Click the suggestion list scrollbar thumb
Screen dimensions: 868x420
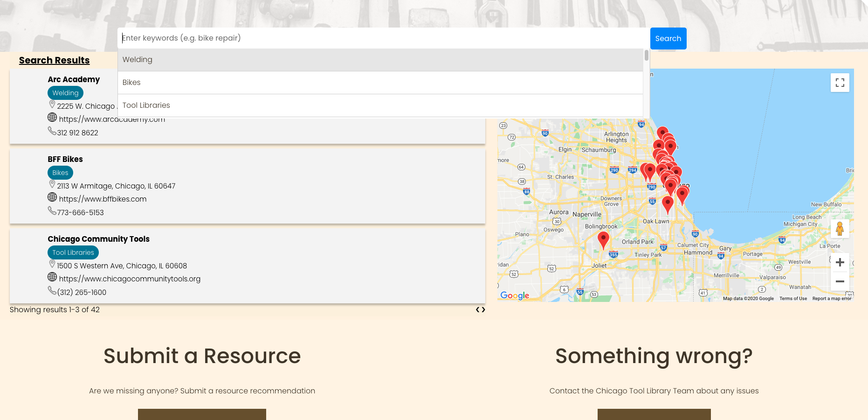646,56
